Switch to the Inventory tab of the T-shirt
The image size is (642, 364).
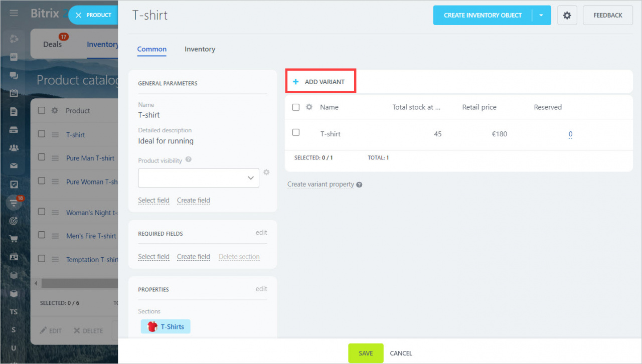click(200, 49)
